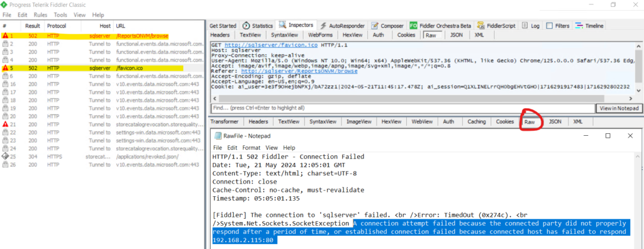Switch request inspector to WebForms tab

pyautogui.click(x=320, y=35)
